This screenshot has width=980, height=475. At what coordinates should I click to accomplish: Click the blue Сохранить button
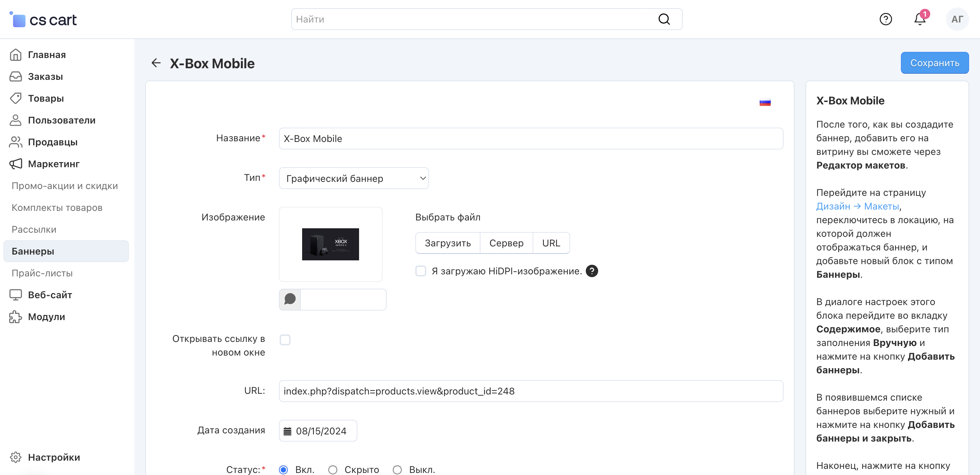pos(934,63)
